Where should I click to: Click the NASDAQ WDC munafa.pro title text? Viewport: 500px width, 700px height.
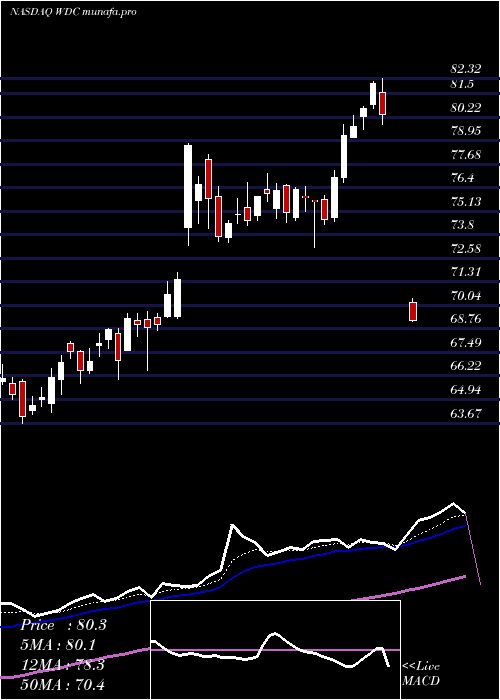coord(73,12)
